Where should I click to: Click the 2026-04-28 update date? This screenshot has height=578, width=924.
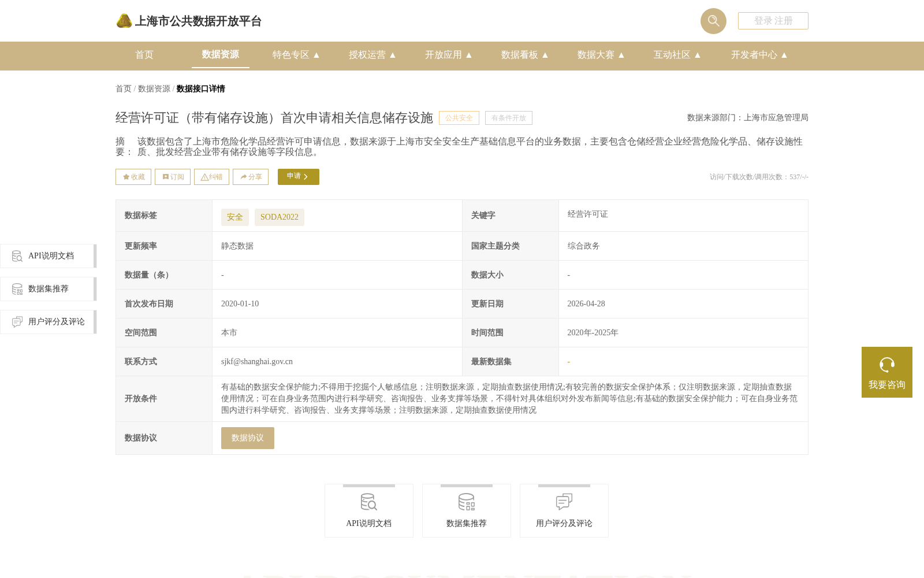[x=586, y=304]
